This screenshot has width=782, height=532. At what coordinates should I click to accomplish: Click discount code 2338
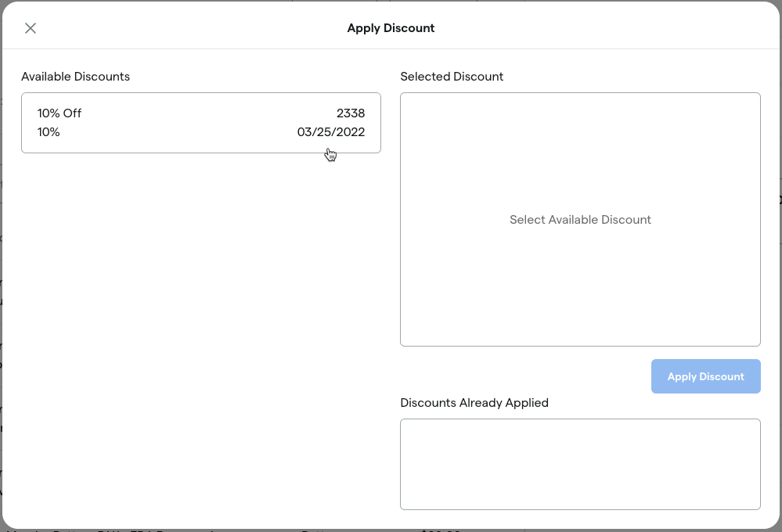click(351, 113)
